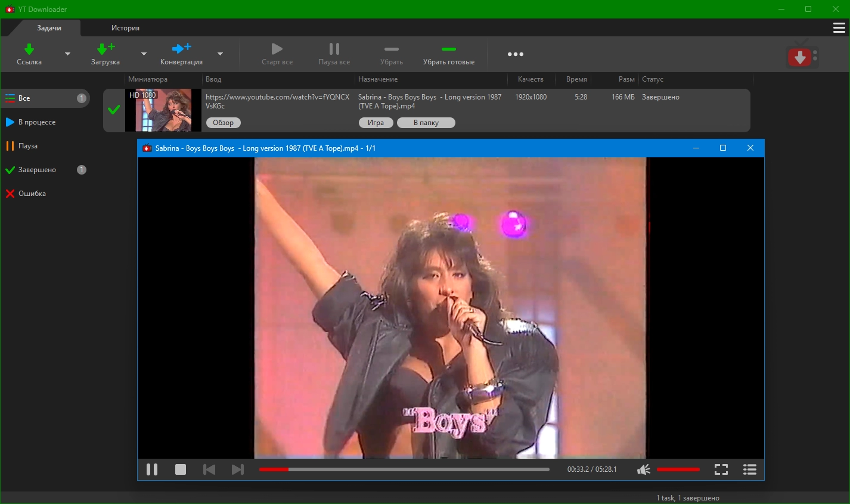Click the player window title bar icon
This screenshot has width=850, height=504.
(147, 148)
